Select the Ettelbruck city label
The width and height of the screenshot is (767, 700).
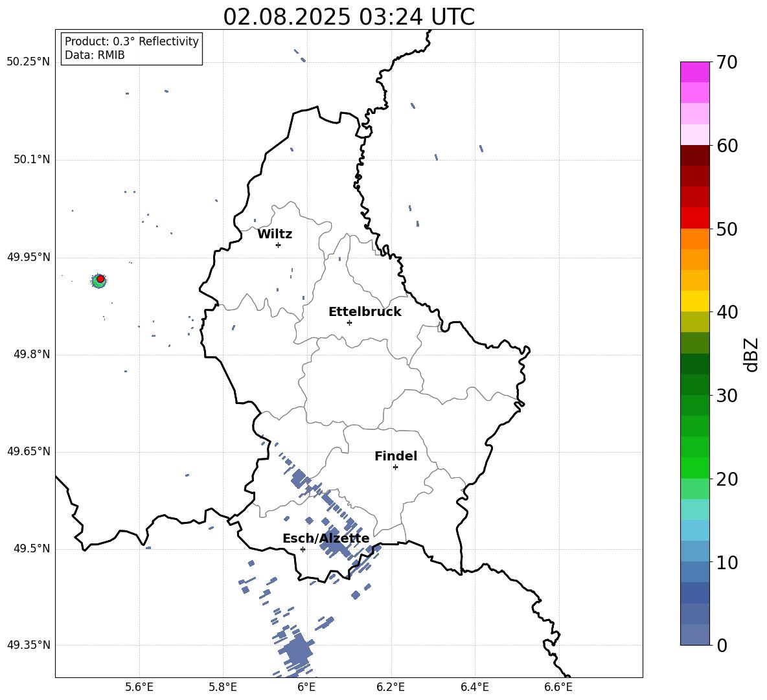365,312
